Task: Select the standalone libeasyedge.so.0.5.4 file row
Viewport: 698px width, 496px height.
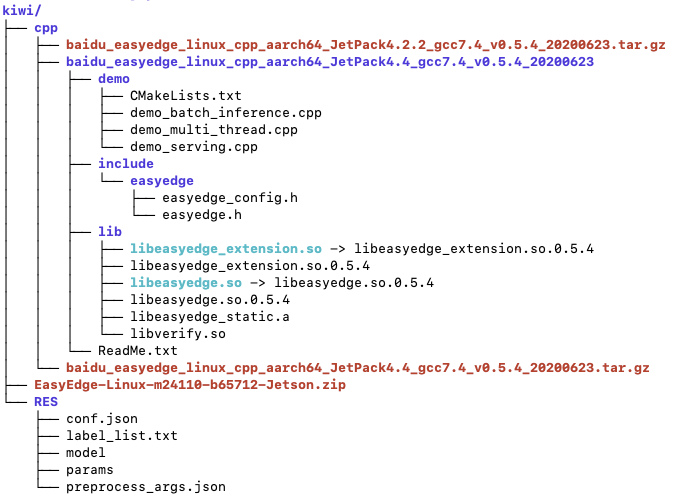Action: pos(210,300)
